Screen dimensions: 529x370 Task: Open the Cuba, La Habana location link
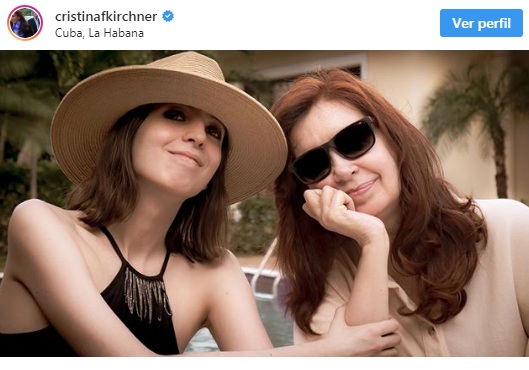pyautogui.click(x=99, y=33)
